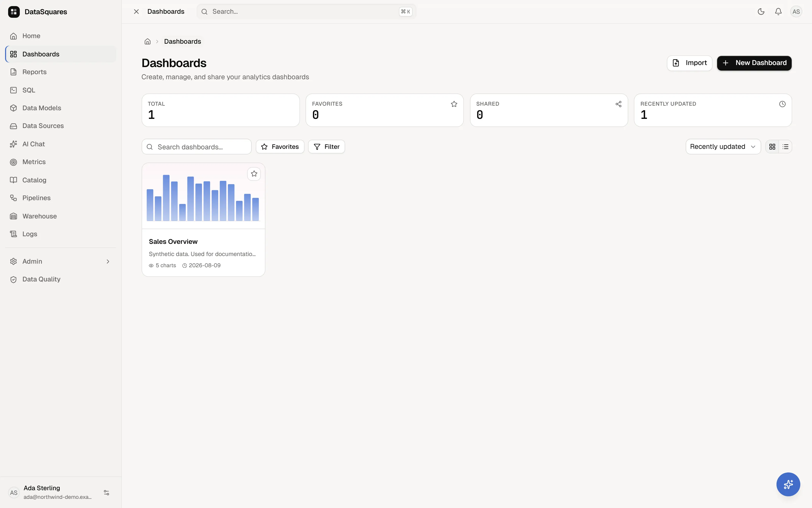
Task: Open the floating AI assistant button
Action: point(788,484)
